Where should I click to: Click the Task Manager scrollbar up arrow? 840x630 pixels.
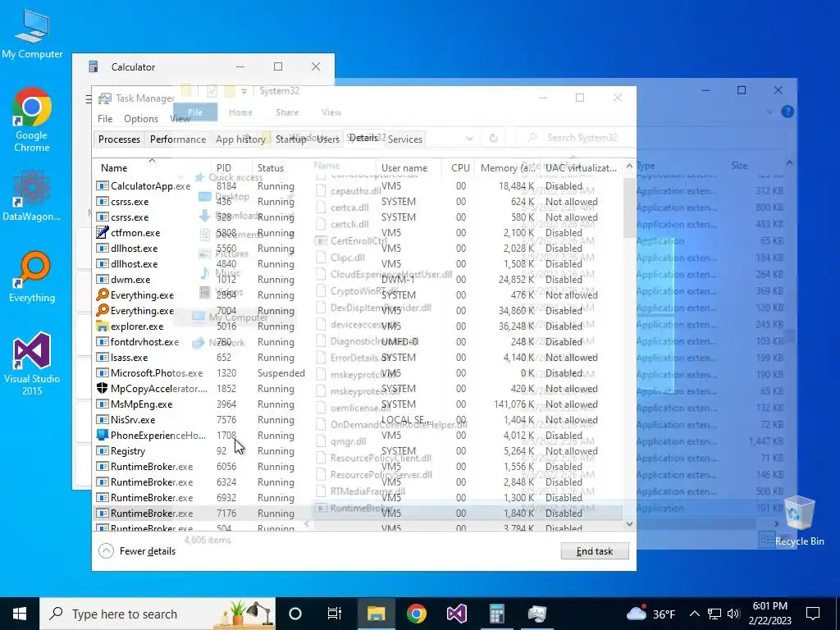click(x=629, y=166)
